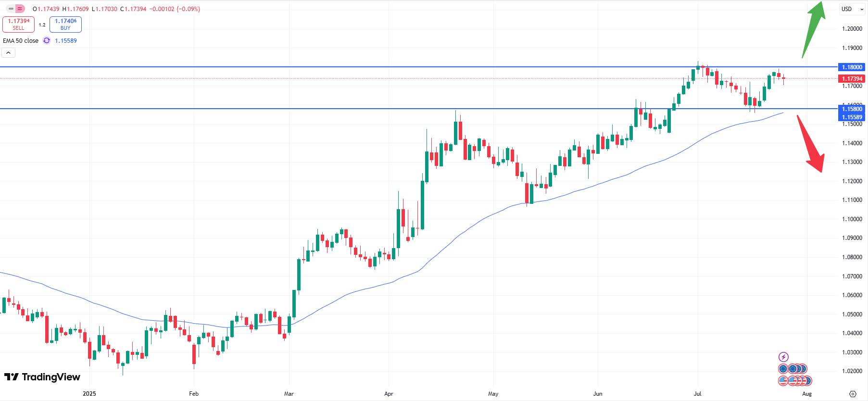868x401 pixels.
Task: Click the EMA 50 refresh cycle icon
Action: pyautogui.click(x=47, y=40)
